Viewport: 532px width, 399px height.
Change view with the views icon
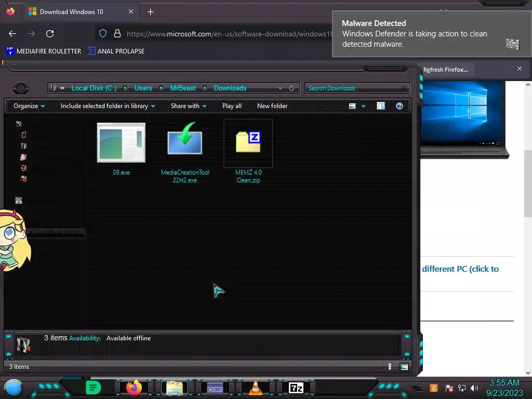point(352,106)
